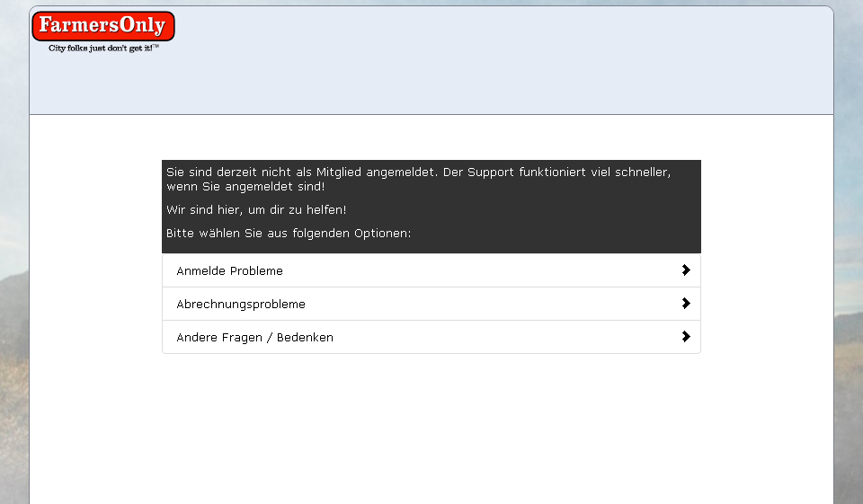Click the arrow icon beside Andere Fragen / Bedenken
Screen dimensions: 863x504
[x=686, y=337]
